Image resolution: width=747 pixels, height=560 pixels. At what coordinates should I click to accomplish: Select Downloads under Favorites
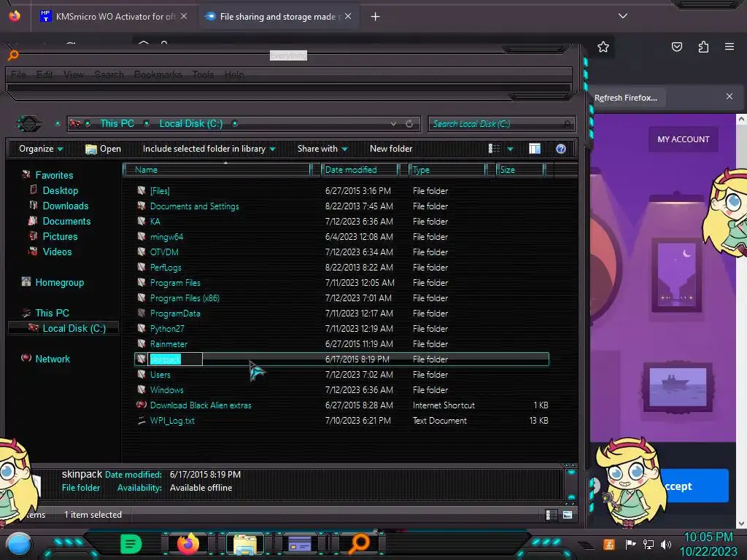click(65, 206)
